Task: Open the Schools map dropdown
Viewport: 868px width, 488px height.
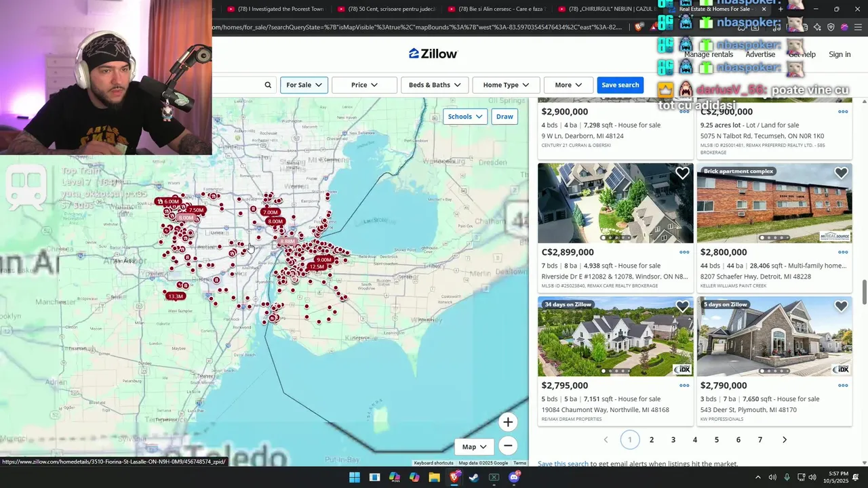Action: tap(465, 117)
